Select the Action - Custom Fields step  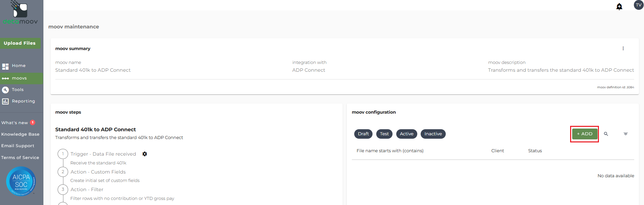98,172
